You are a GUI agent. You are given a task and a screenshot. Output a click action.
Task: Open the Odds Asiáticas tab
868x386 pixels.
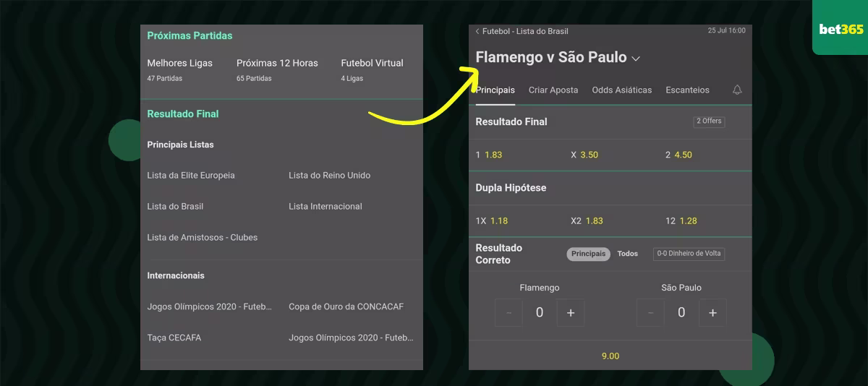(622, 90)
